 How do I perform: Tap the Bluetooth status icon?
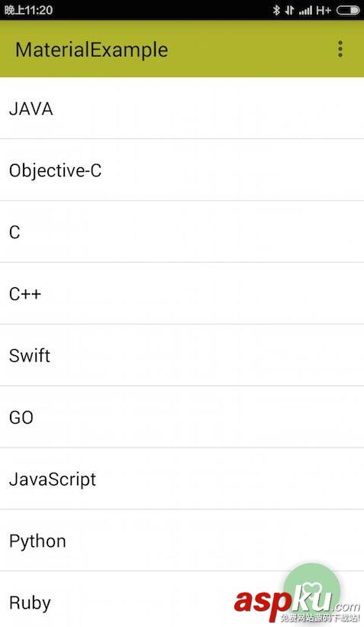tap(276, 10)
